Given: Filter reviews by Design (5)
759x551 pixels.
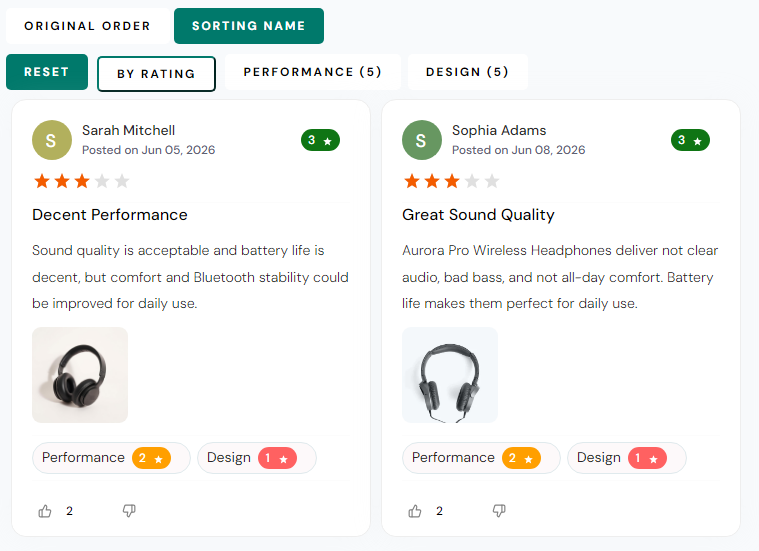Looking at the screenshot, I should tap(468, 72).
